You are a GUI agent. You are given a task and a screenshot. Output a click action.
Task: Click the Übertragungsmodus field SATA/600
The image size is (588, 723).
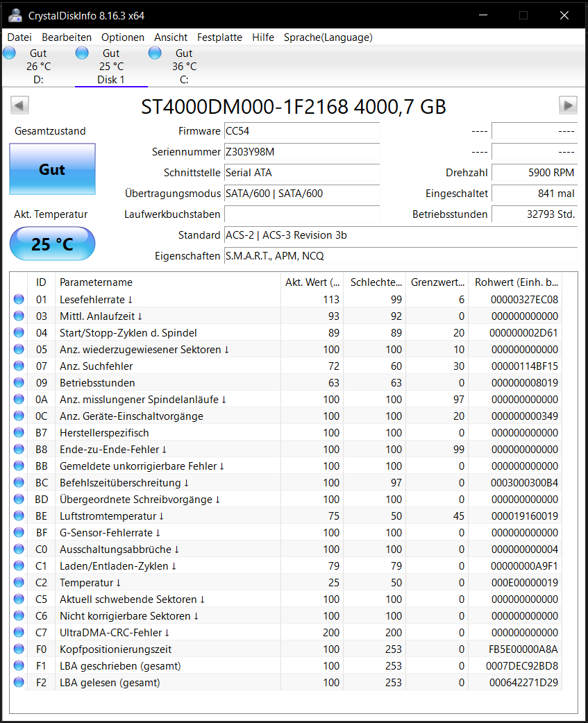(x=302, y=193)
